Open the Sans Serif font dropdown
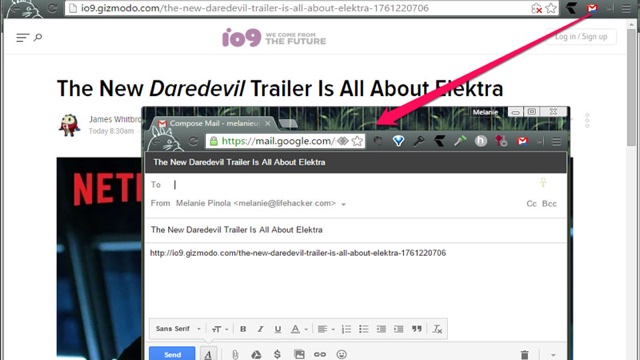The image size is (640, 360). point(178,329)
